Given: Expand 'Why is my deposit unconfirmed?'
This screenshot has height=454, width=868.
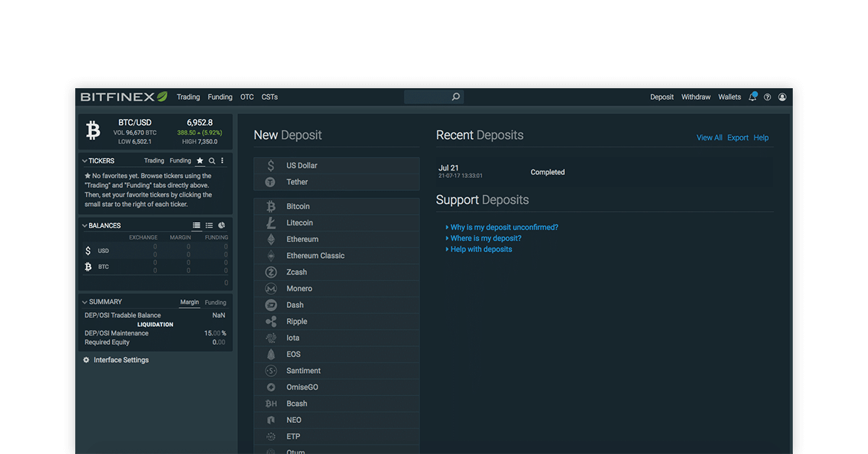Looking at the screenshot, I should pos(504,227).
